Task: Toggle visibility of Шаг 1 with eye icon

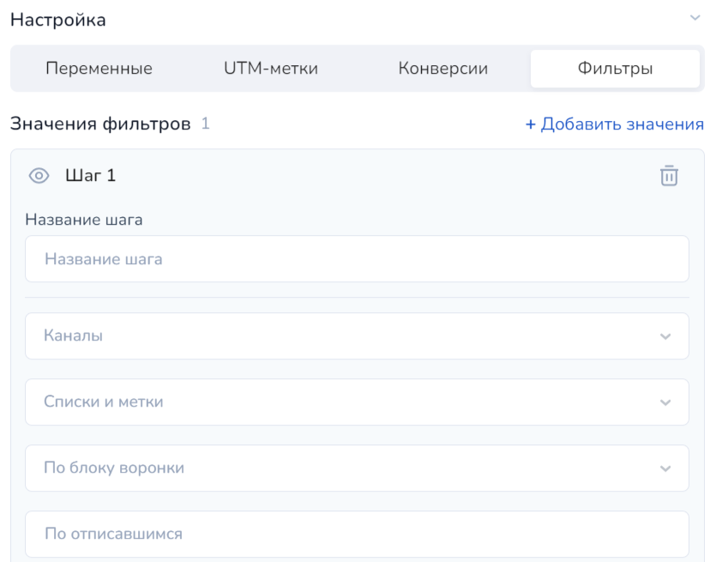Action: tap(39, 176)
